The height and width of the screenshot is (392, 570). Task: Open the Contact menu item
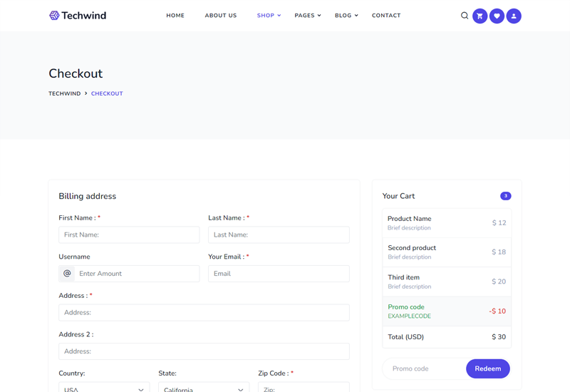point(386,15)
